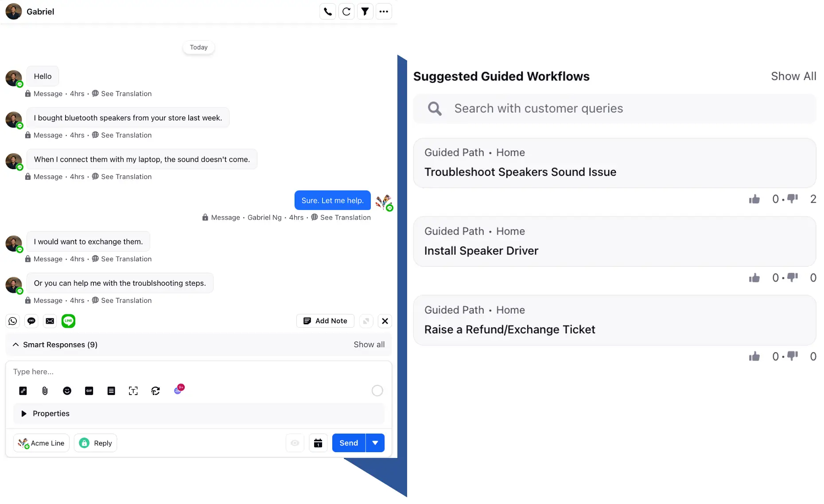Open the conversation filter icon
The width and height of the screenshot is (824, 504).
coord(365,12)
